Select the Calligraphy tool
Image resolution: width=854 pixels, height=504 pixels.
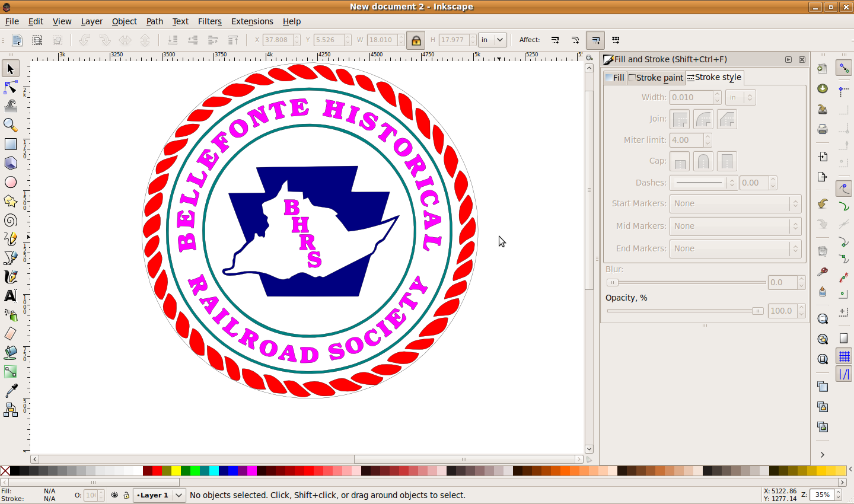click(x=10, y=277)
